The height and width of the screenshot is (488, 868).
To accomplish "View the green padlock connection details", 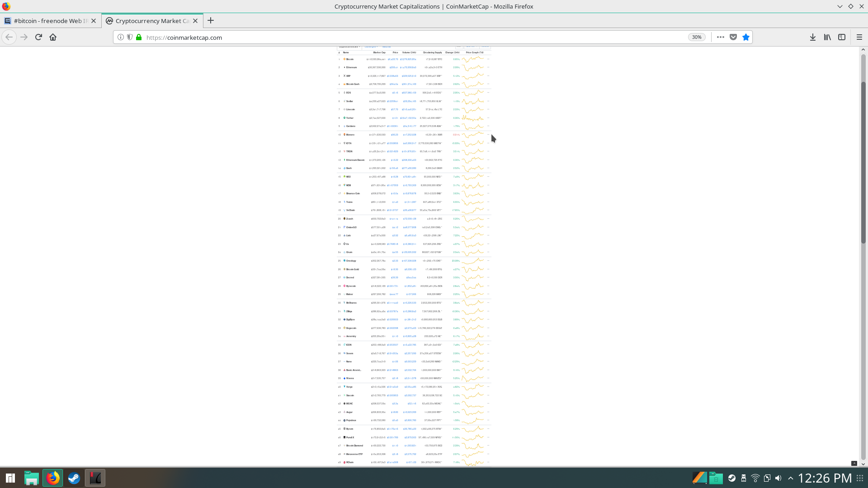I will (x=139, y=37).
